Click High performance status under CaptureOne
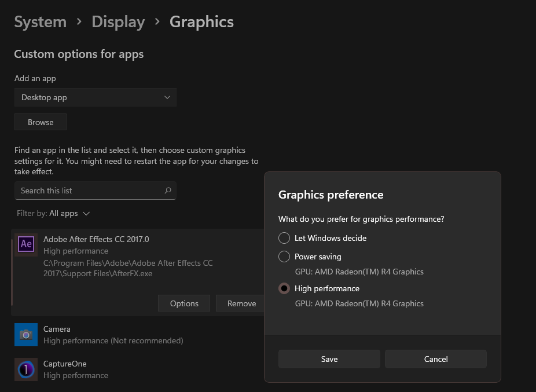 pyautogui.click(x=76, y=376)
